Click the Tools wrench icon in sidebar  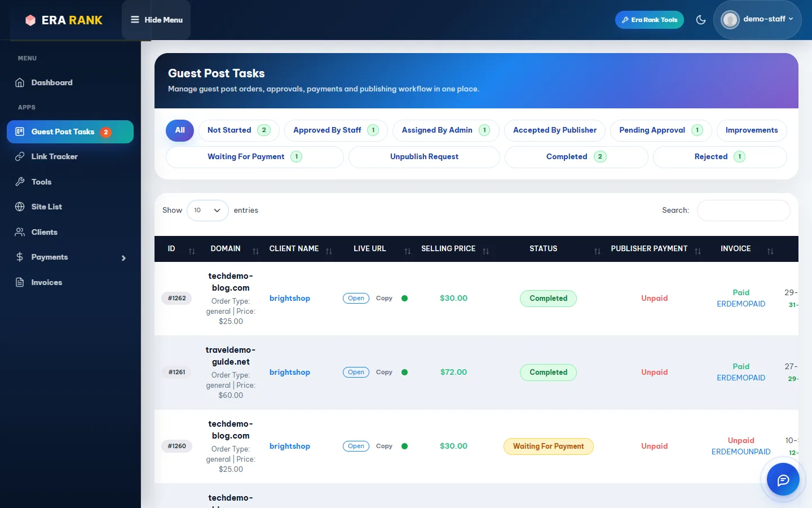point(20,182)
